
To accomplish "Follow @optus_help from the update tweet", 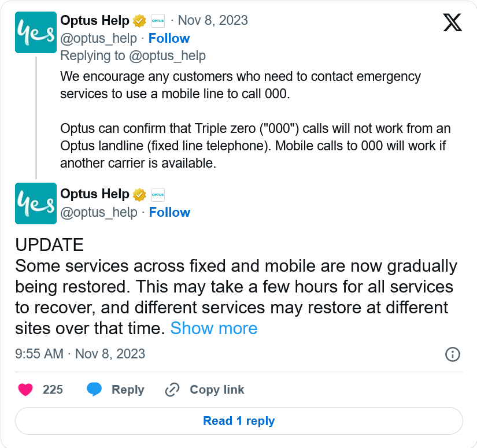I will tap(169, 212).
